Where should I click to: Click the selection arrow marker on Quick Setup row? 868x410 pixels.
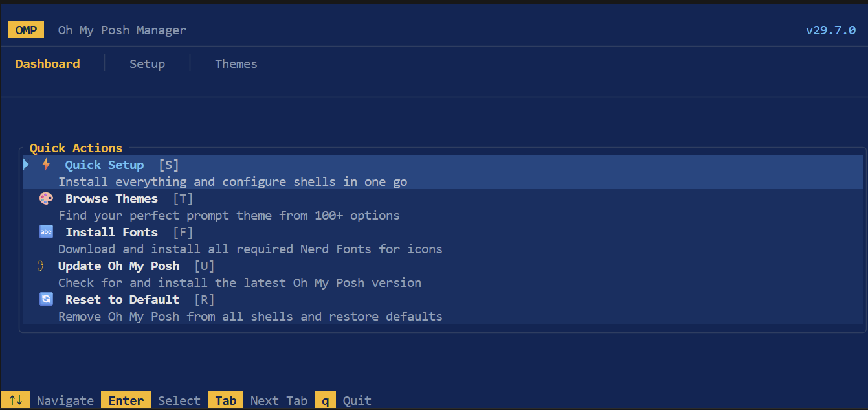pos(25,165)
